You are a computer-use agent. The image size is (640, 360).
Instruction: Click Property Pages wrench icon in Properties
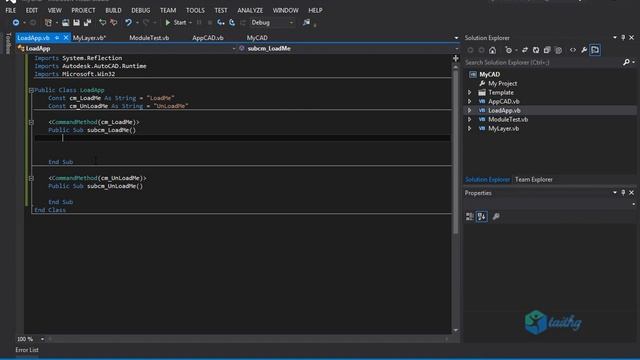496,217
